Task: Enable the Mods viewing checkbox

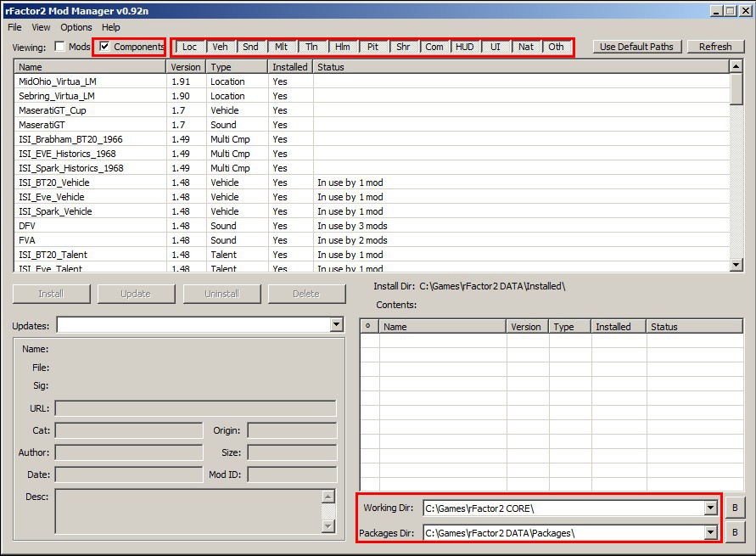Action: click(x=60, y=47)
